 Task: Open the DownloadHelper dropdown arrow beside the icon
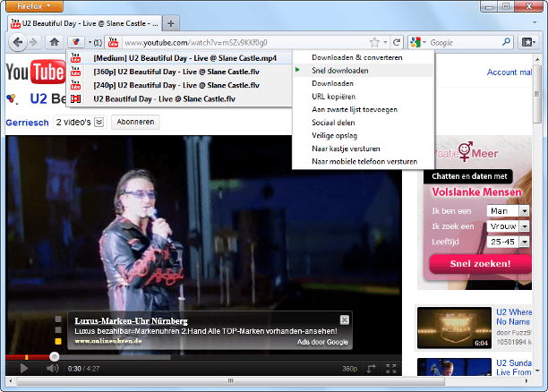[x=90, y=43]
